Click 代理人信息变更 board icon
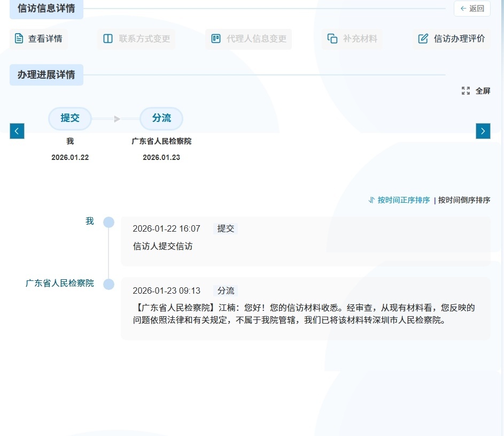This screenshot has height=436, width=504. pos(216,39)
